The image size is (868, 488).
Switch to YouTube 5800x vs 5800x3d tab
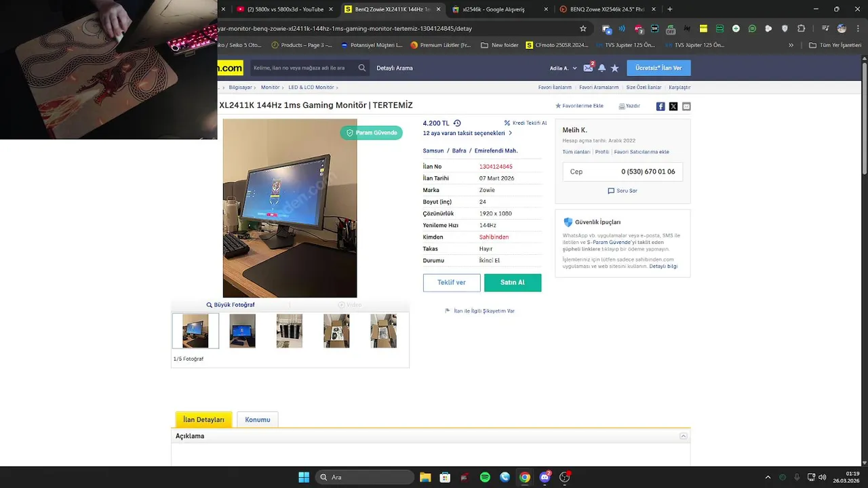285,9
